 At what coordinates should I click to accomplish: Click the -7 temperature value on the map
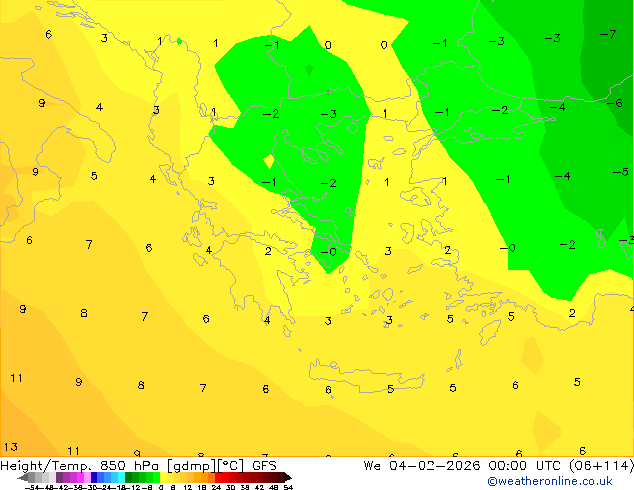pyautogui.click(x=608, y=34)
